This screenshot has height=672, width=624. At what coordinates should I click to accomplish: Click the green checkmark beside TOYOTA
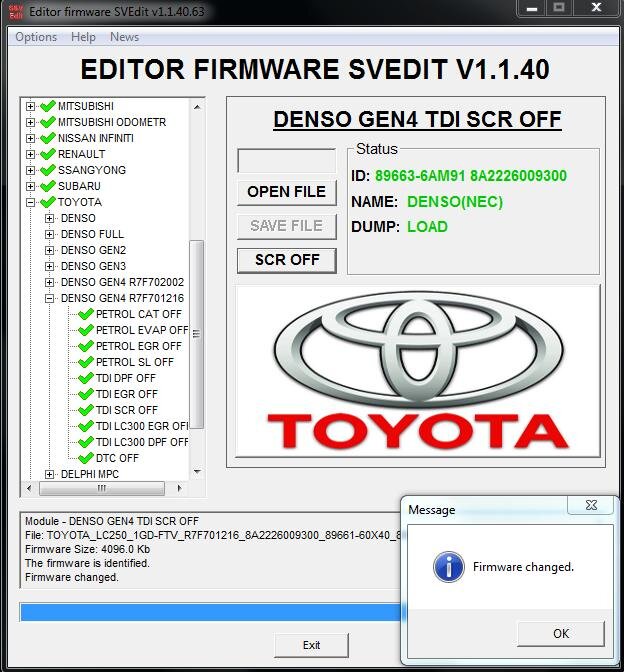tap(48, 202)
